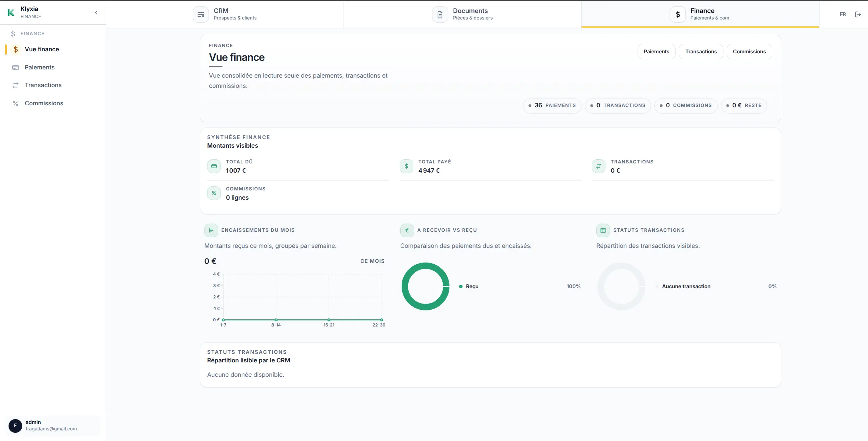The height and width of the screenshot is (441, 868).
Task: Click the Paiements card icon in sidebar
Action: click(15, 67)
